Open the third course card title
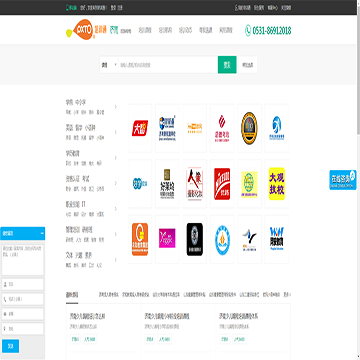Screen dimensions: 360x360 239,316
